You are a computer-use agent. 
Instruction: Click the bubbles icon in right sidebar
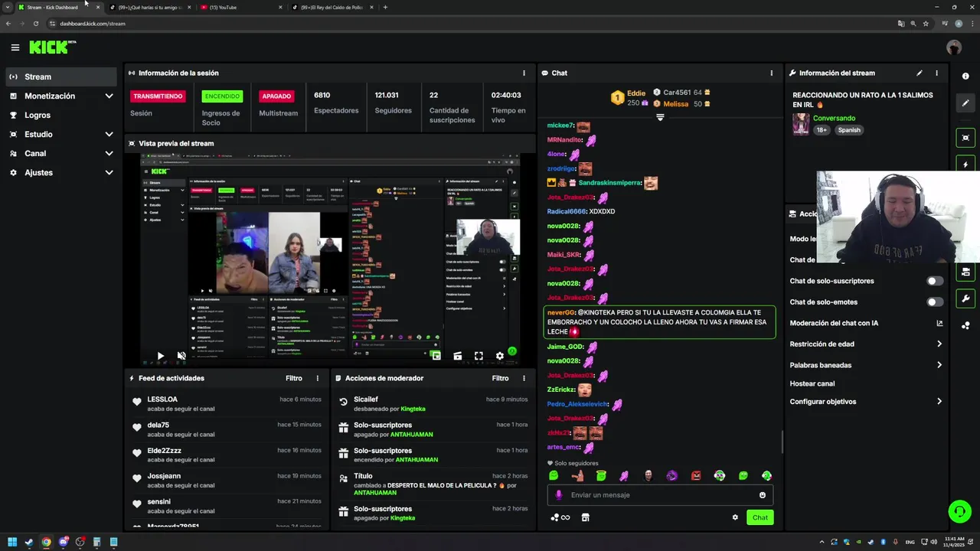pos(965,325)
